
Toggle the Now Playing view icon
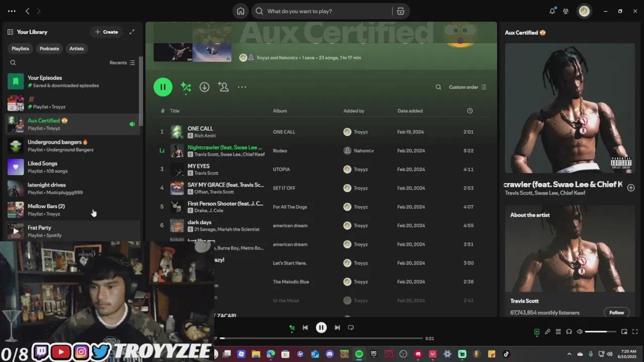coord(537,332)
